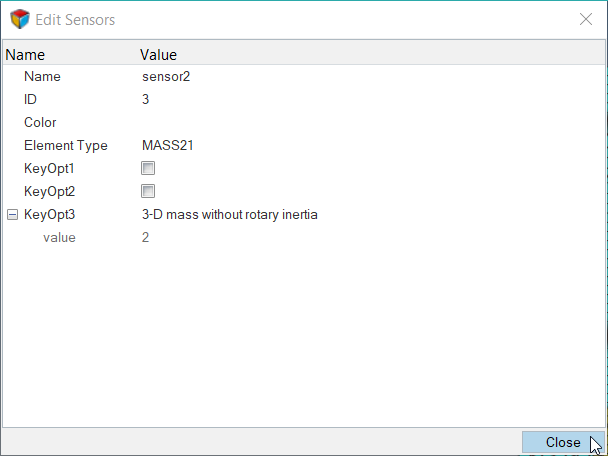Collapse the KeyOpt3 tree row
This screenshot has width=608, height=456.
[12, 215]
